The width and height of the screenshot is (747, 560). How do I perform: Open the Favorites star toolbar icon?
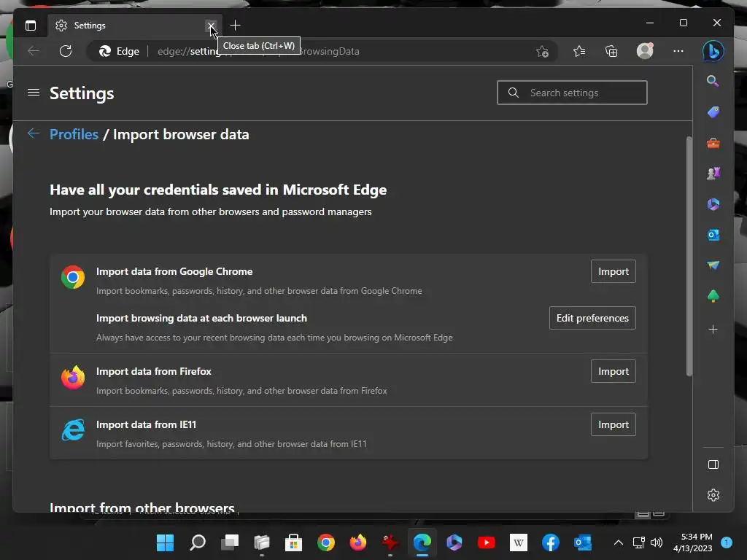[579, 51]
